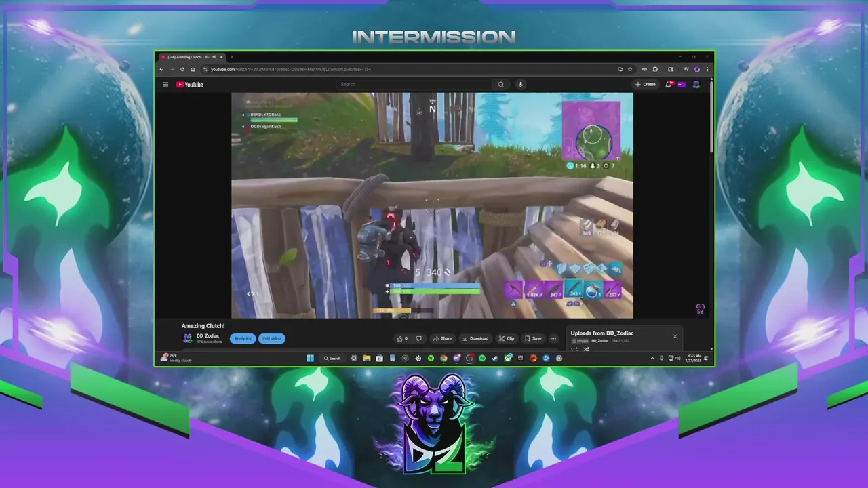Image resolution: width=868 pixels, height=488 pixels.
Task: Open DD_Zodiac channel name link
Action: coord(208,336)
